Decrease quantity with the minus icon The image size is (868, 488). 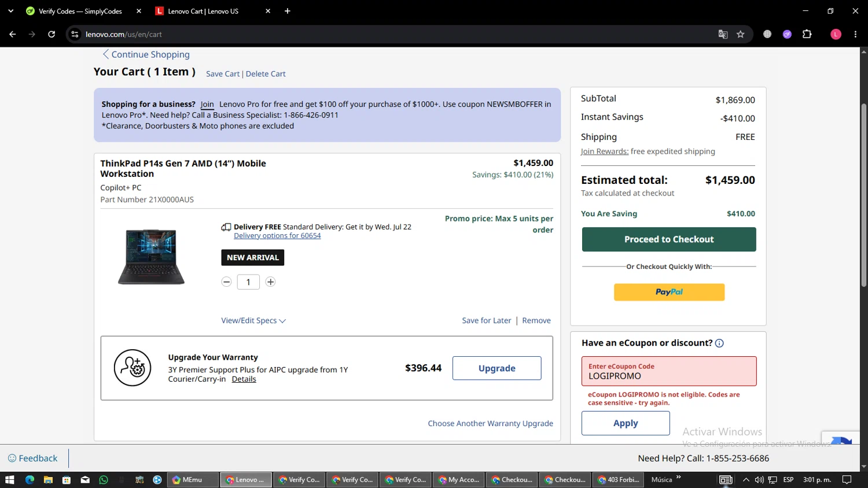(226, 282)
